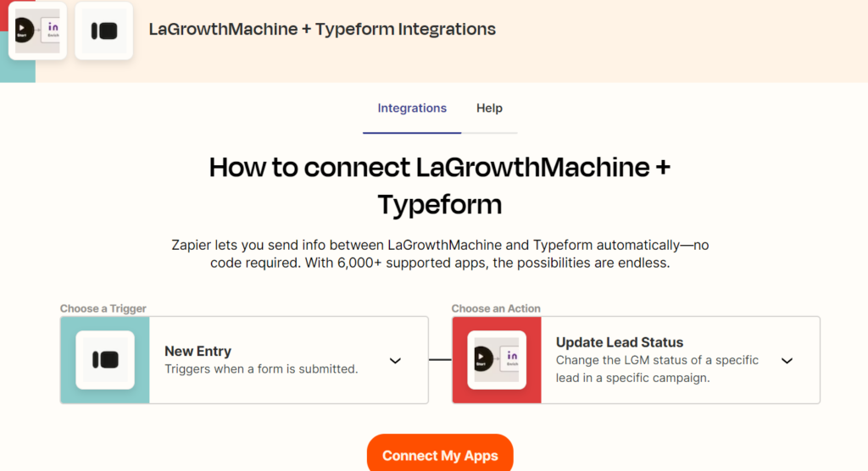
Task: Click the 'Triggers when a form is submitted' text
Action: pos(261,369)
